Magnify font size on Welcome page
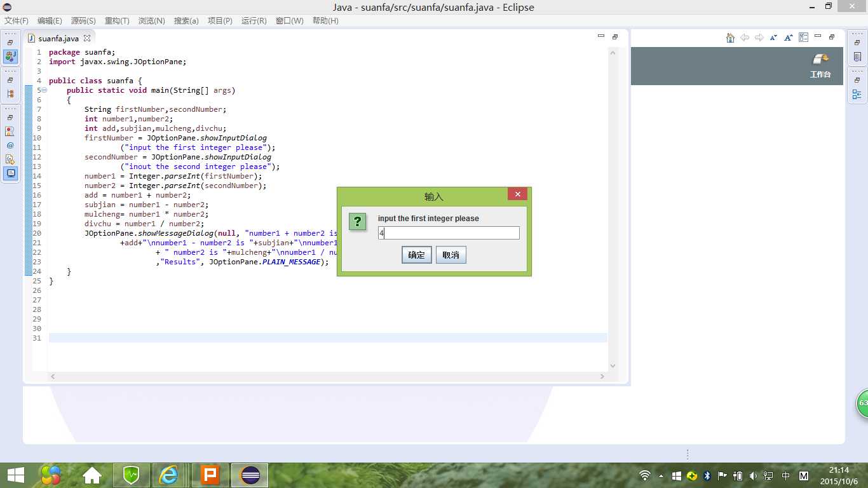The width and height of the screenshot is (868, 488). (x=789, y=37)
